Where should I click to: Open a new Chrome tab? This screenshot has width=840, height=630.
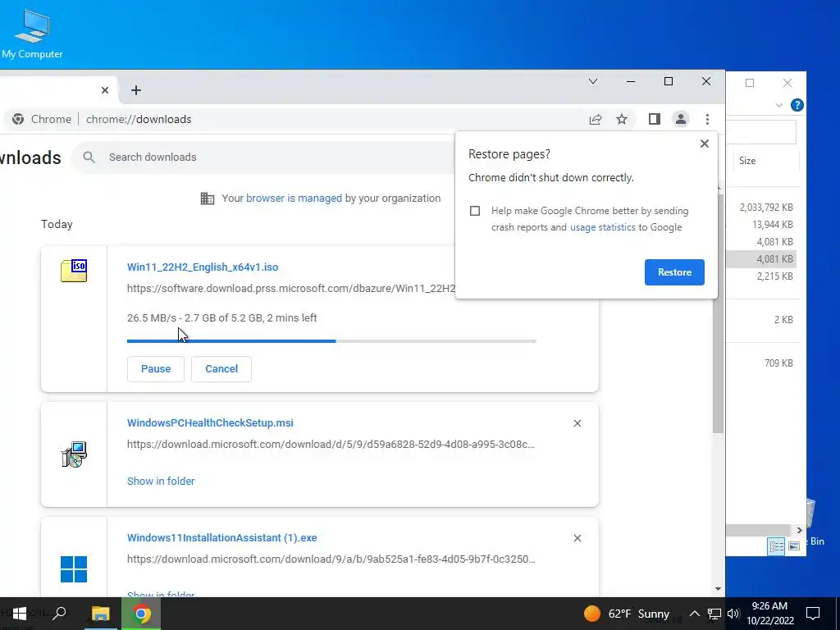[x=136, y=90]
